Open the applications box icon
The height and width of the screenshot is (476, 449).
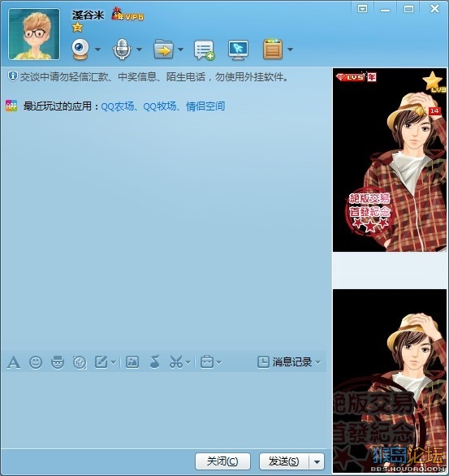pos(273,50)
